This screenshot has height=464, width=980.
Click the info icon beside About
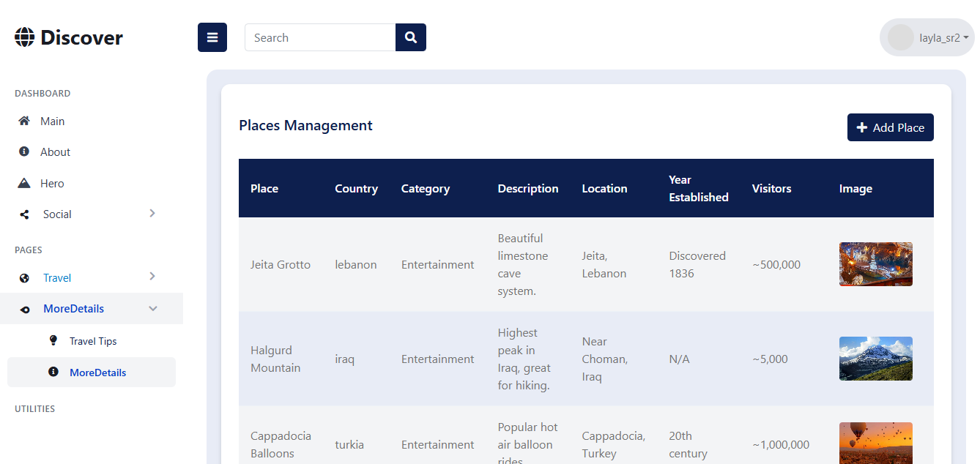[x=24, y=151]
